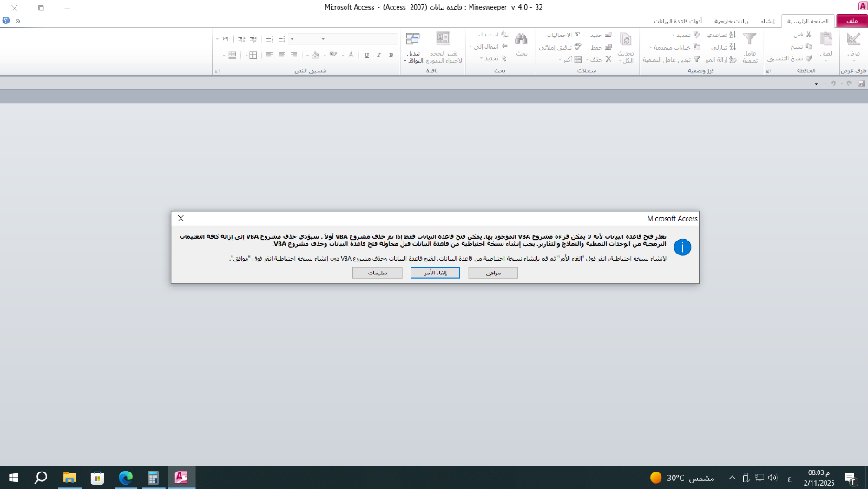This screenshot has width=868, height=489.
Task: Click the تعليمات (Help) dialog button
Action: point(377,273)
